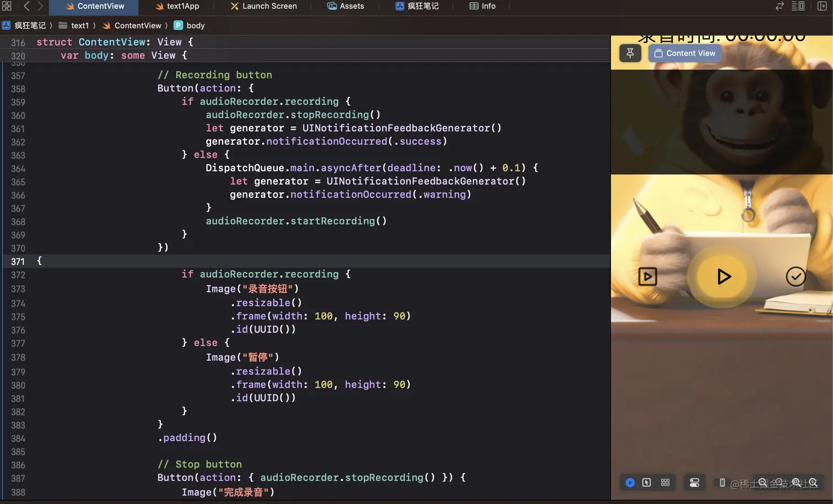Screen dimensions: 833x504
Task: Click the .padding() modifier line
Action: [187, 438]
